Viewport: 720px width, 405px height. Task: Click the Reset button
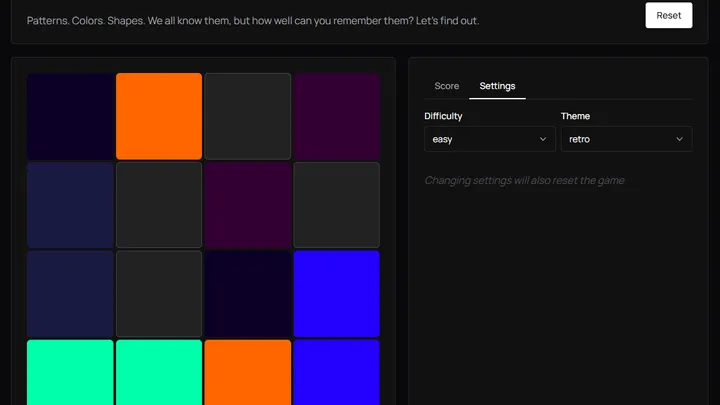click(668, 15)
